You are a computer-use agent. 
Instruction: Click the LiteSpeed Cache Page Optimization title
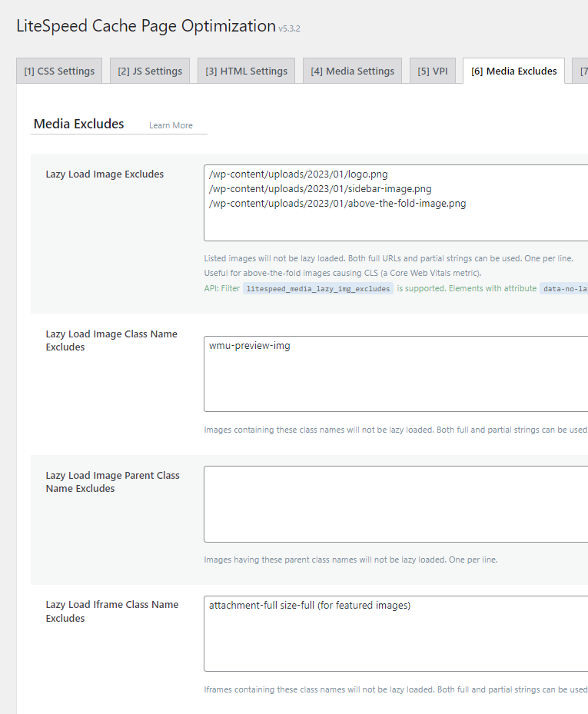point(146,26)
